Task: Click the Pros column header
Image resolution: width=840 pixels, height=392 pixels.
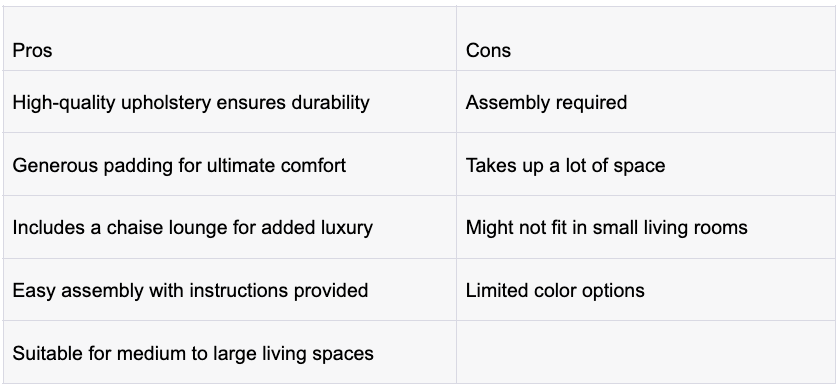Action: [230, 39]
